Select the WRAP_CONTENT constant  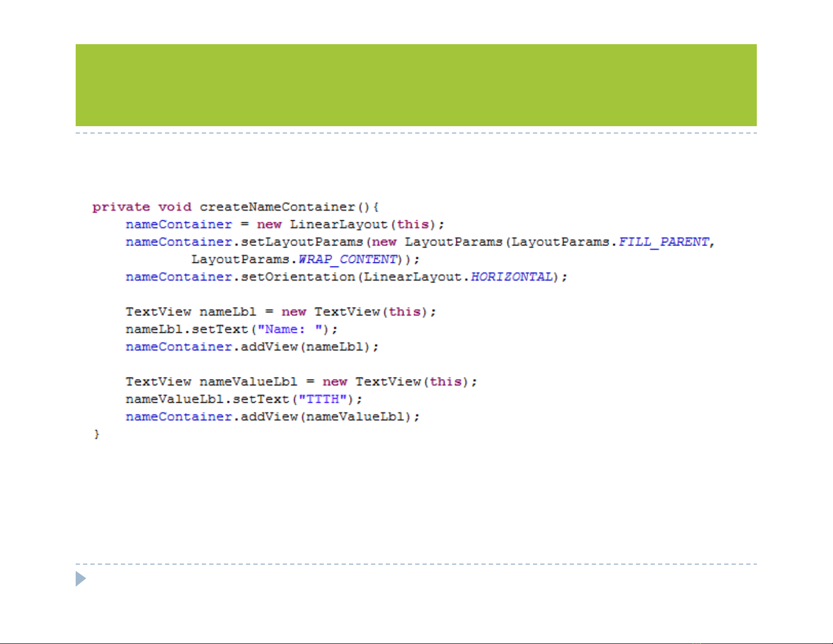tap(347, 260)
